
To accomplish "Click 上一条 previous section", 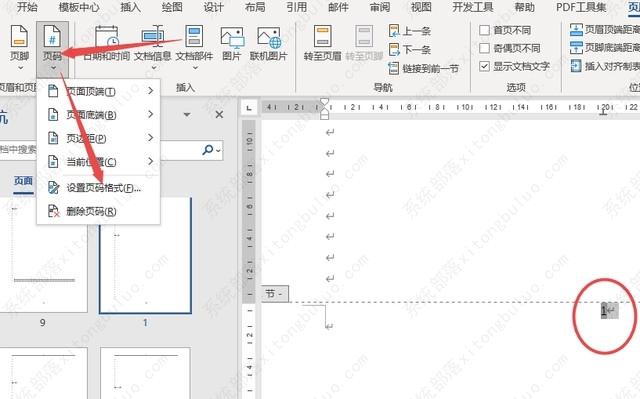I will tap(410, 31).
